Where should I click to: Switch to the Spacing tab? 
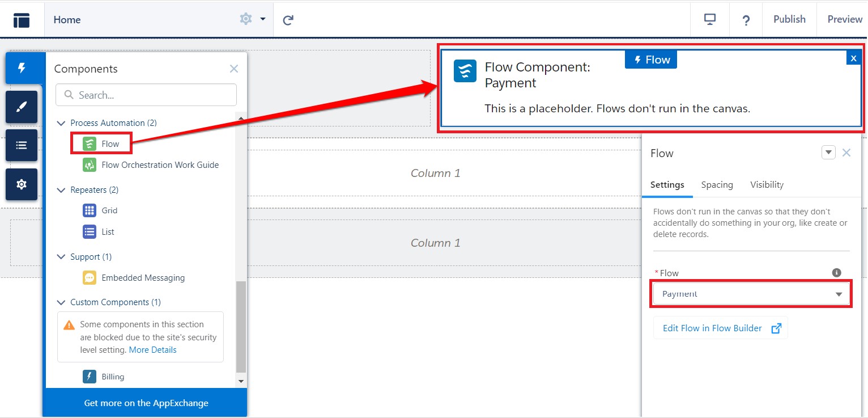[717, 185]
